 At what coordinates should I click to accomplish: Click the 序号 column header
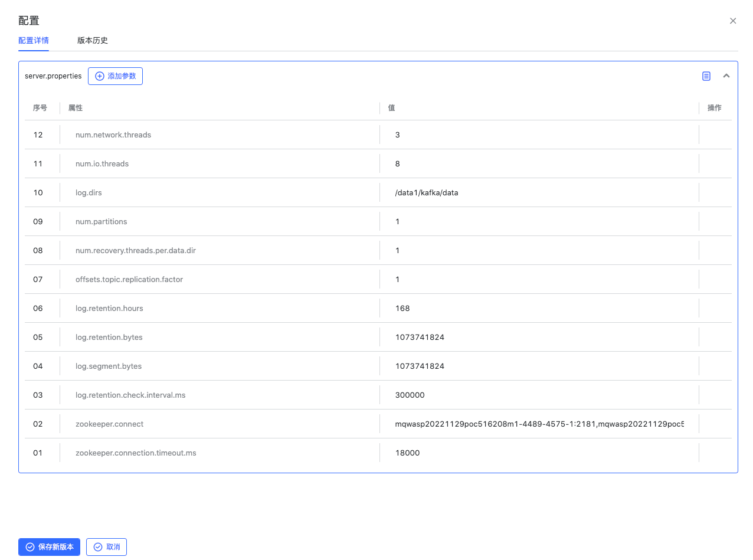pyautogui.click(x=40, y=108)
